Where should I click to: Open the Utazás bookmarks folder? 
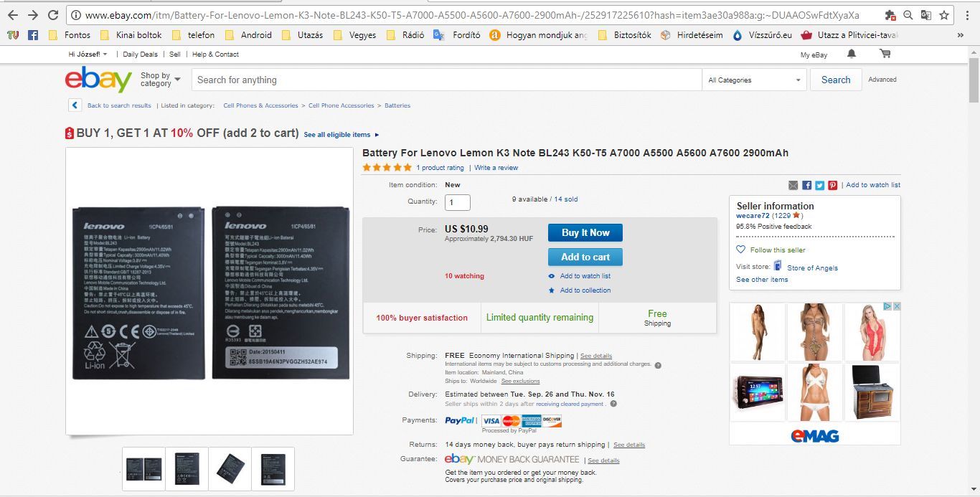pos(302,34)
